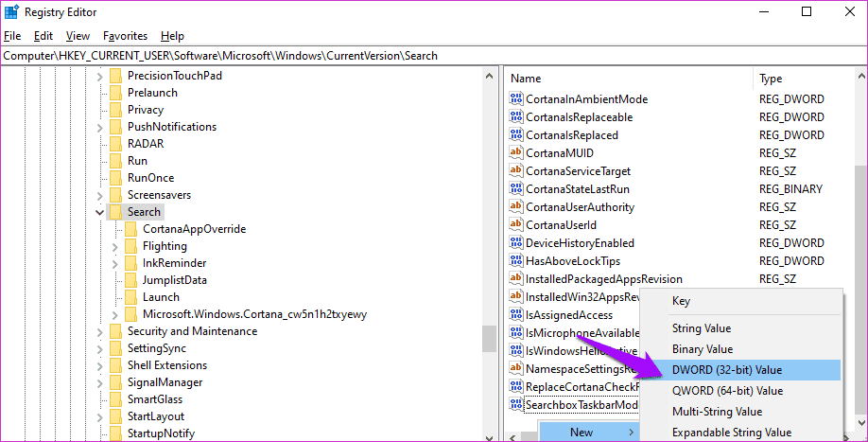Click the IsAssignedAccess value icon

click(516, 314)
